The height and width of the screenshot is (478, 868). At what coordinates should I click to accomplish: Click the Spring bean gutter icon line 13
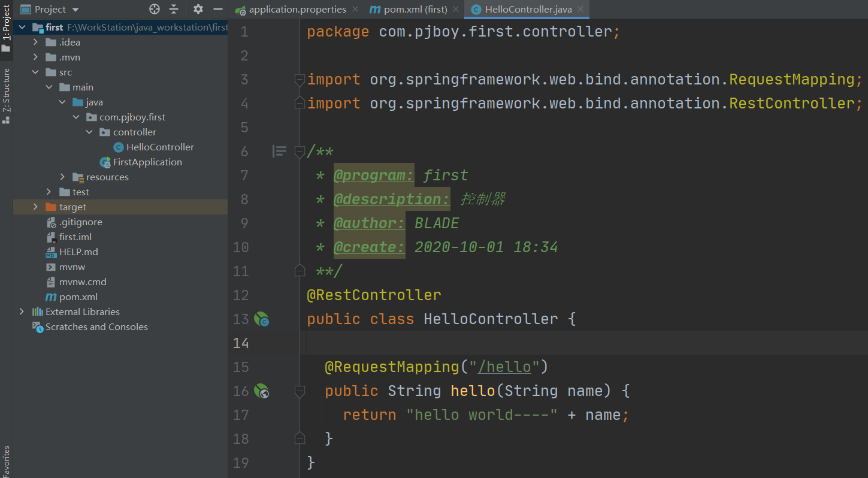261,319
